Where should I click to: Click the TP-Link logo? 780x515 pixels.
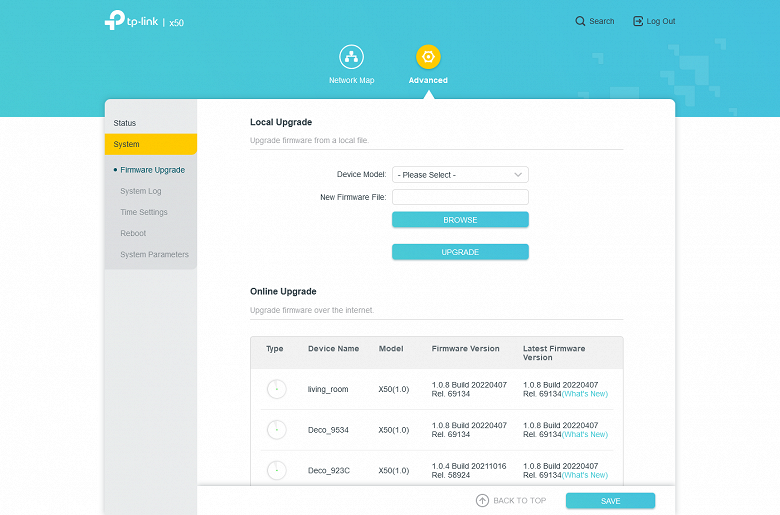[x=131, y=20]
